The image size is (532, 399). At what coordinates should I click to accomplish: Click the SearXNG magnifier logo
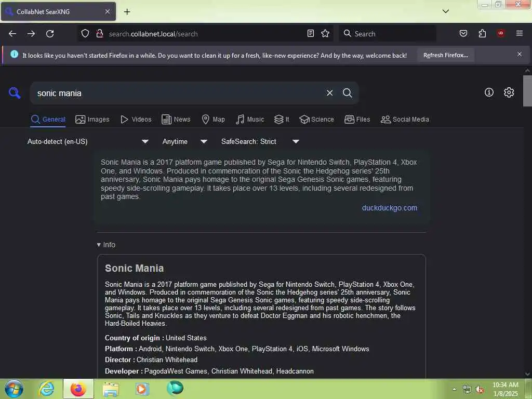[15, 92]
